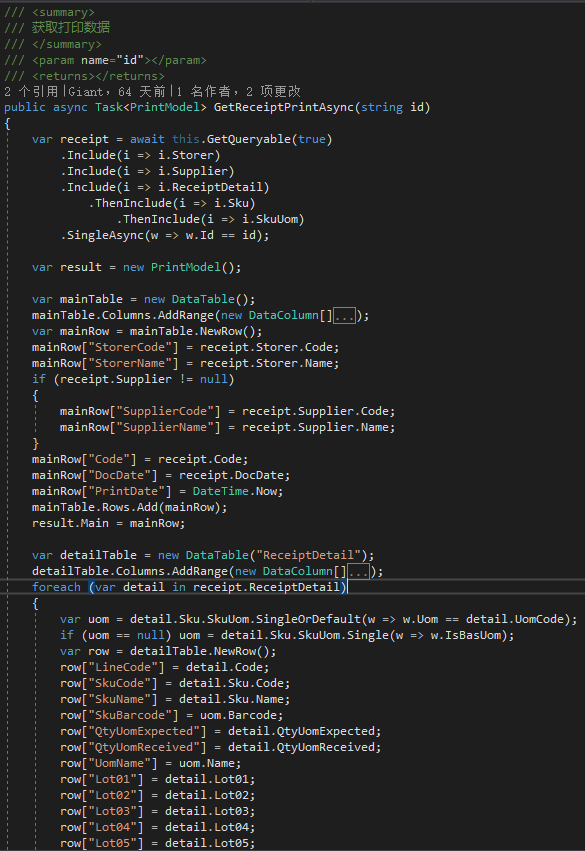Click the .SingleAsync(w => w.Id == id) line

click(164, 236)
